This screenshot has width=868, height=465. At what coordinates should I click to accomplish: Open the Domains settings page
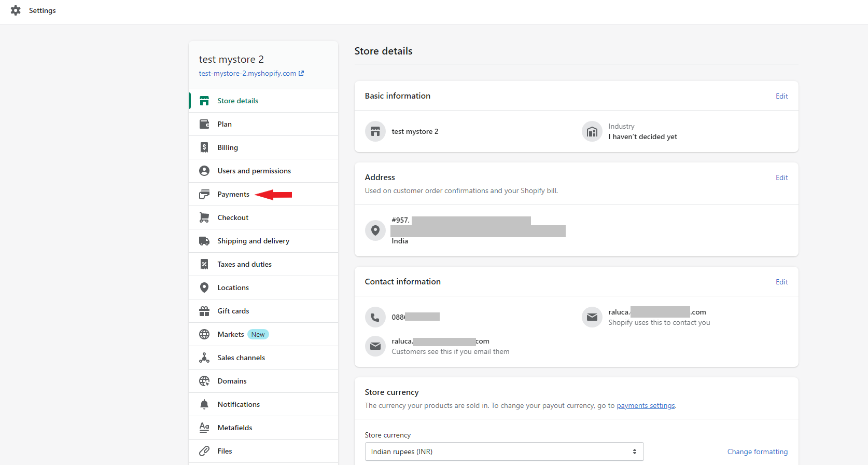click(x=232, y=381)
